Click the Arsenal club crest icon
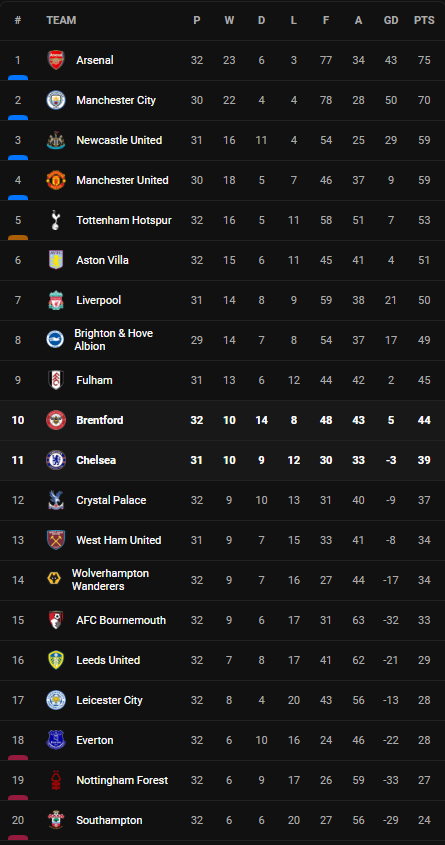 coord(56,60)
